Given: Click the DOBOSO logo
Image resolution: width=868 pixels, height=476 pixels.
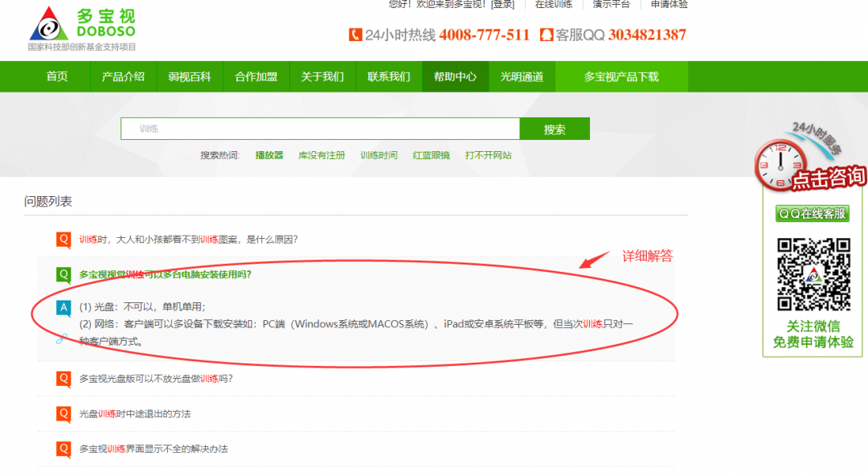Looking at the screenshot, I should (82, 29).
